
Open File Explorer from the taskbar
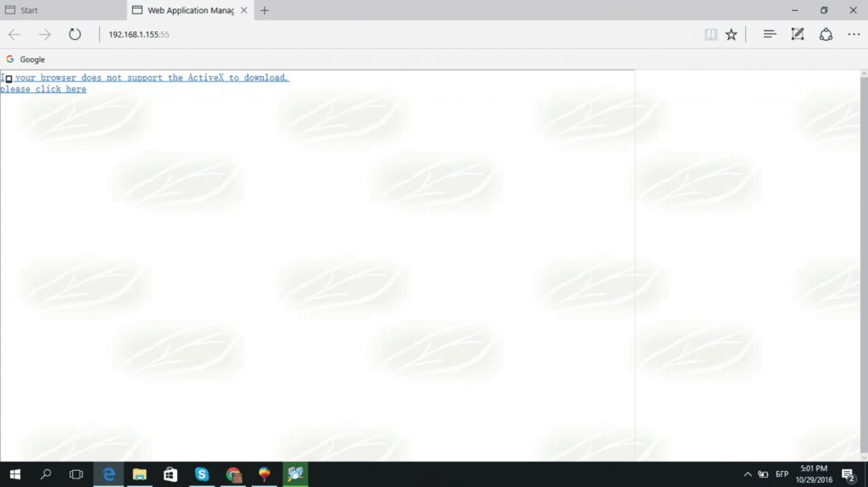click(x=140, y=474)
